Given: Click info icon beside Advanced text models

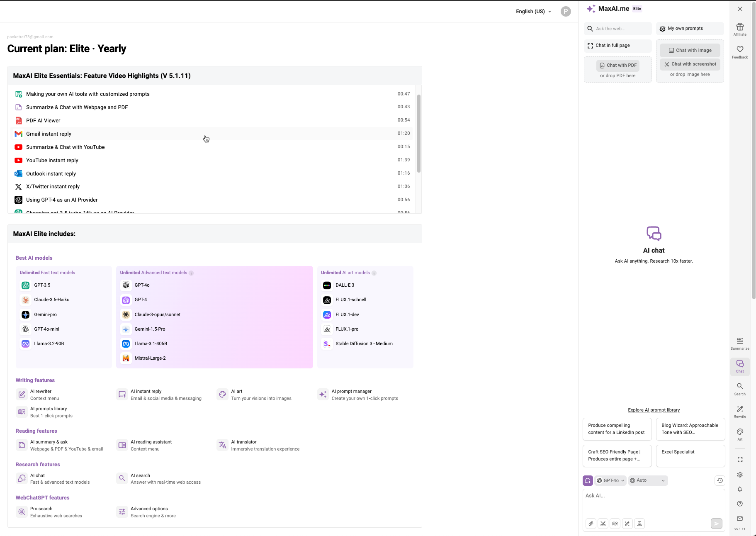Looking at the screenshot, I should click(191, 273).
